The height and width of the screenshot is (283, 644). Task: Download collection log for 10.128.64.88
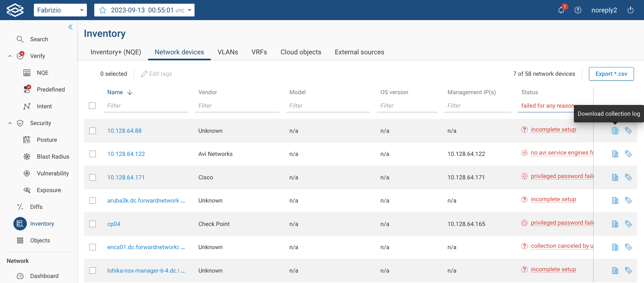coord(615,131)
